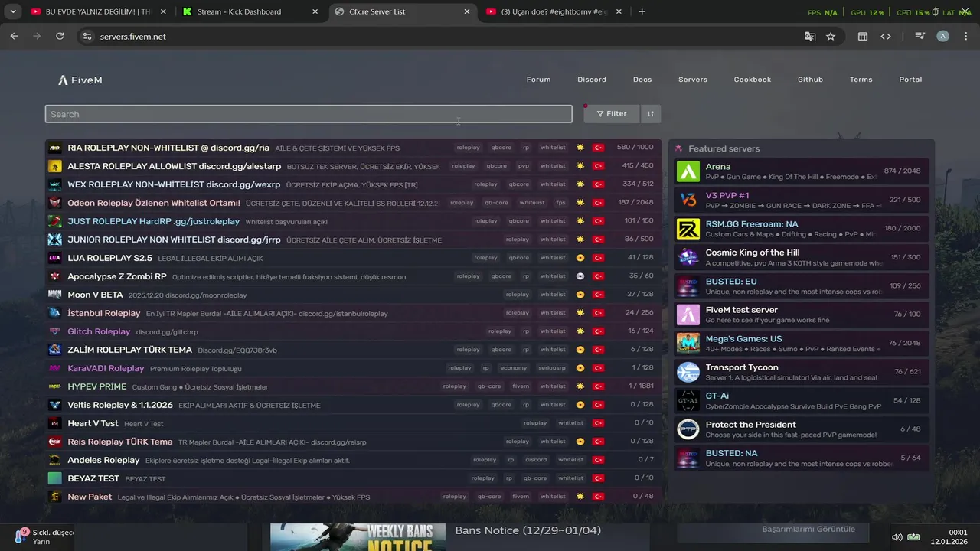Open Heart V Test server entry
This screenshot has width=980, height=551.
tap(353, 423)
